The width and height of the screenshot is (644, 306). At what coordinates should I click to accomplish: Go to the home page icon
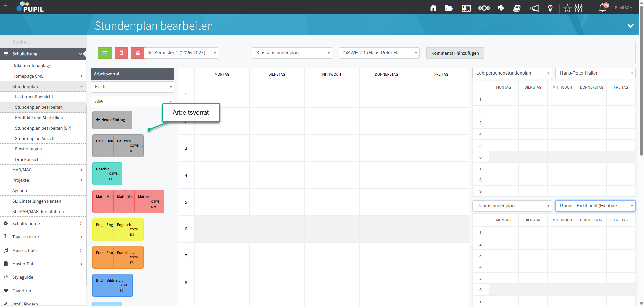pyautogui.click(x=433, y=8)
